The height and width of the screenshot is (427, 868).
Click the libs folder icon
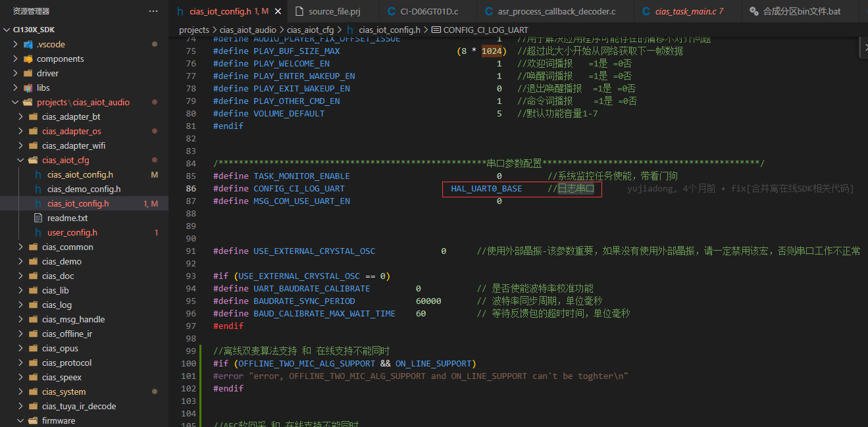(x=28, y=88)
